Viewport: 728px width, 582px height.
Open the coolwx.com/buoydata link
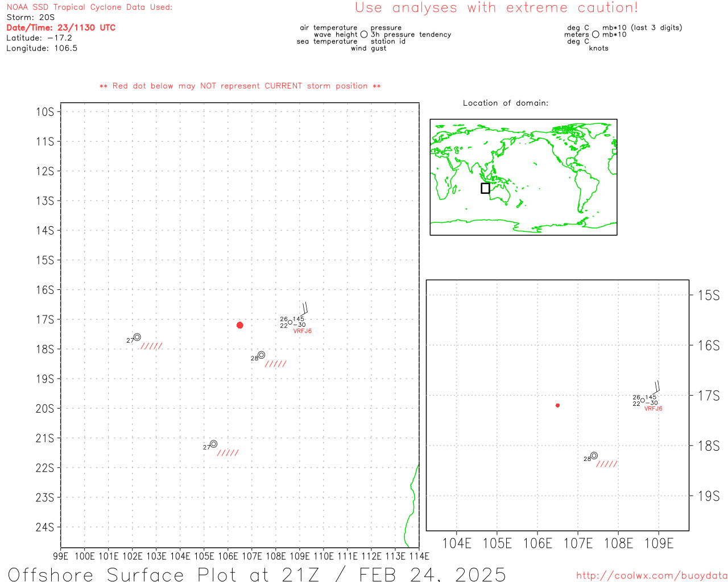[652, 576]
